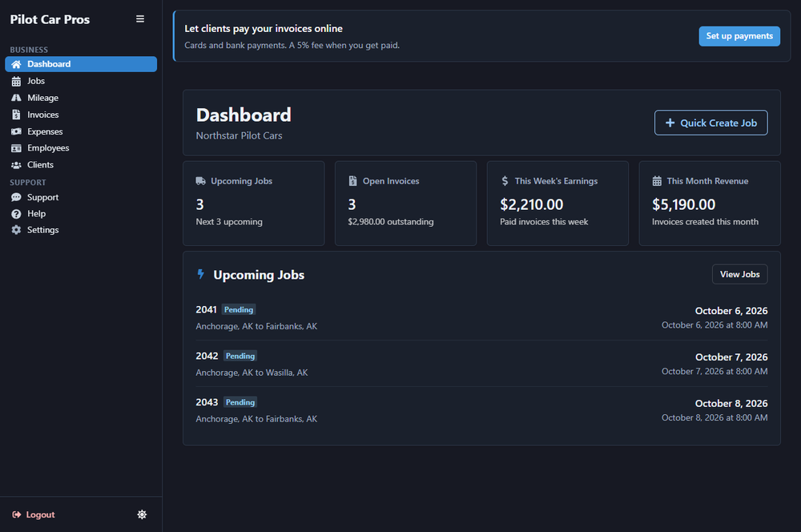This screenshot has width=801, height=532.
Task: Select Employees in the sidebar
Action: 81,147
